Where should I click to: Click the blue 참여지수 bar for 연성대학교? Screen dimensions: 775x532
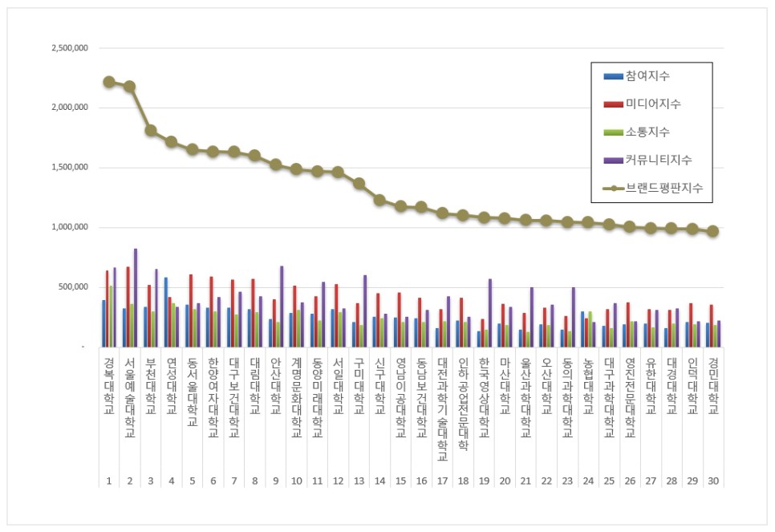coord(166,312)
